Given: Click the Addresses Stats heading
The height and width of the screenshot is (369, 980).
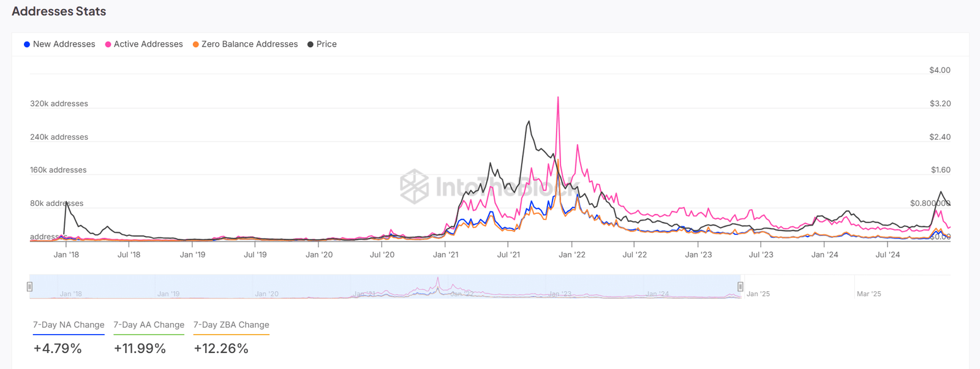Looking at the screenshot, I should [x=59, y=12].
